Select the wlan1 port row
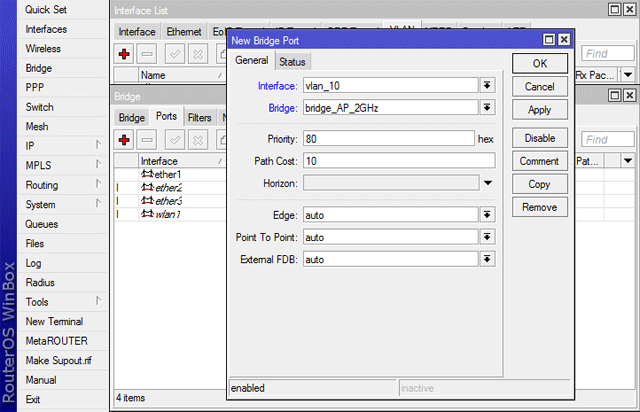 point(170,214)
